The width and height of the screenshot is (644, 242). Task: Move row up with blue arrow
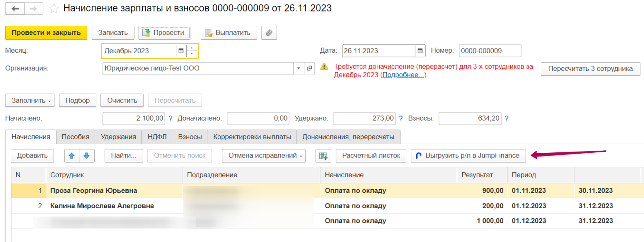pos(71,156)
